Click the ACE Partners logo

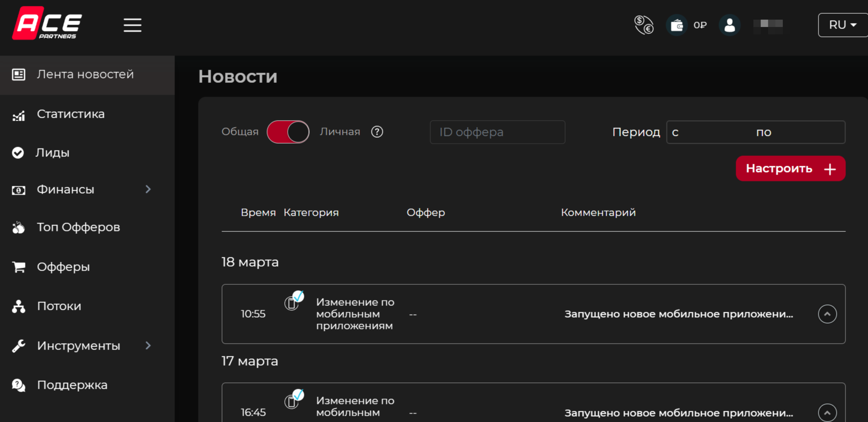47,23
